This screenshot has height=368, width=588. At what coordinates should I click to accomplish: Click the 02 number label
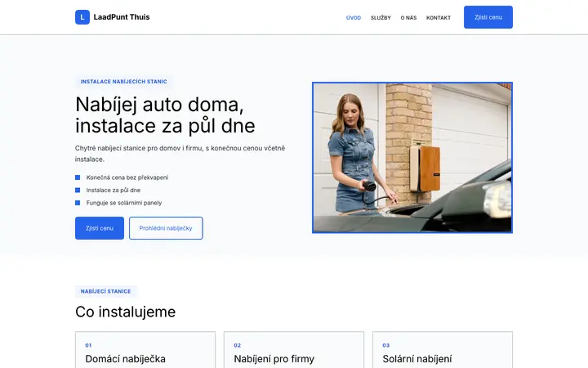[x=237, y=345]
